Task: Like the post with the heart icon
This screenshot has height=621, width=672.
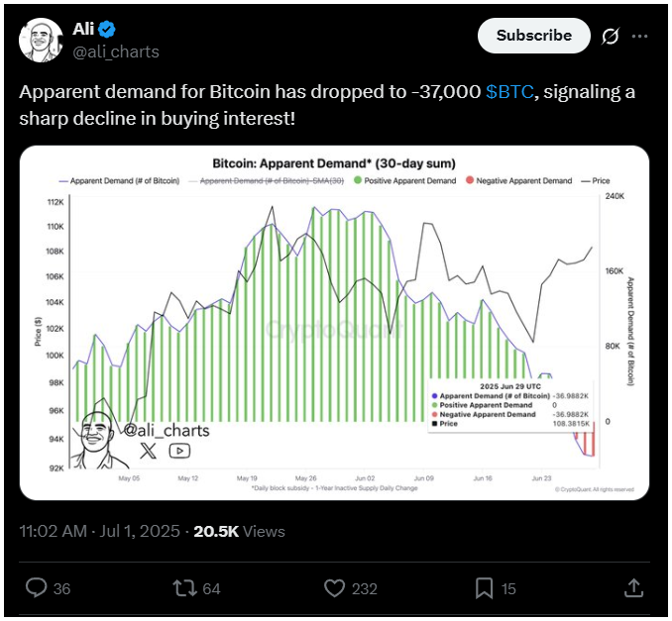Action: 334,588
